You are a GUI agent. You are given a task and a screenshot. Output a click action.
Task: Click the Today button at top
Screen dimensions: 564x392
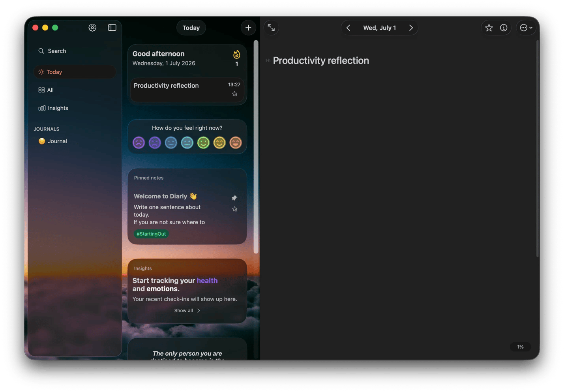coord(191,28)
